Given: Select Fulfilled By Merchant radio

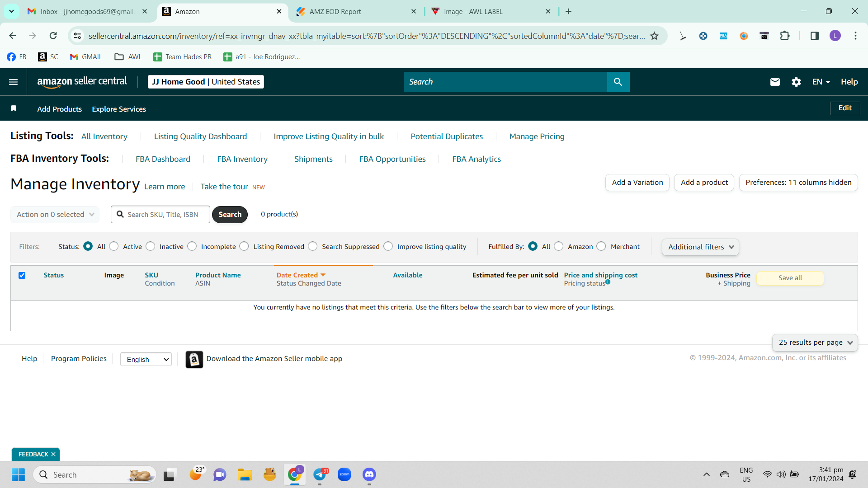Looking at the screenshot, I should tap(601, 246).
